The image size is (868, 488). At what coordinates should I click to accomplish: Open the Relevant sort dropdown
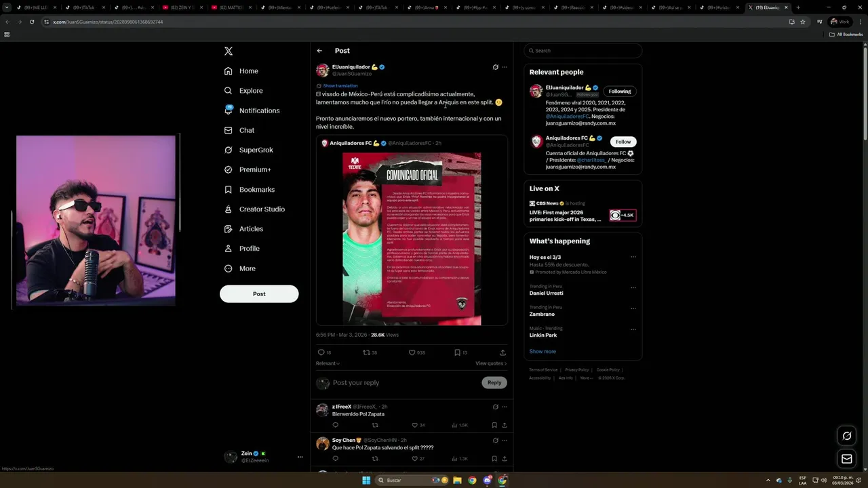(x=328, y=363)
